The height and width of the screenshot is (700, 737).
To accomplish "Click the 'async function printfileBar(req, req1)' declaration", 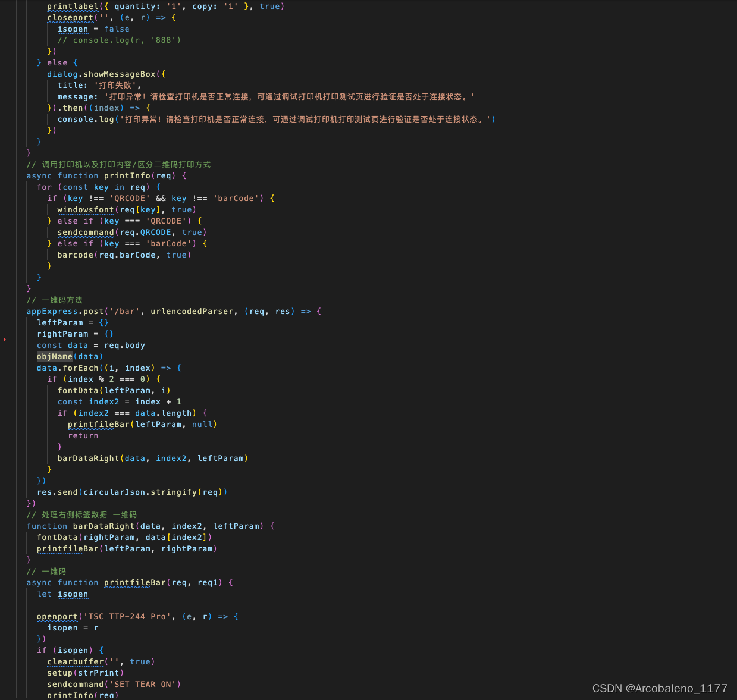I will (130, 582).
